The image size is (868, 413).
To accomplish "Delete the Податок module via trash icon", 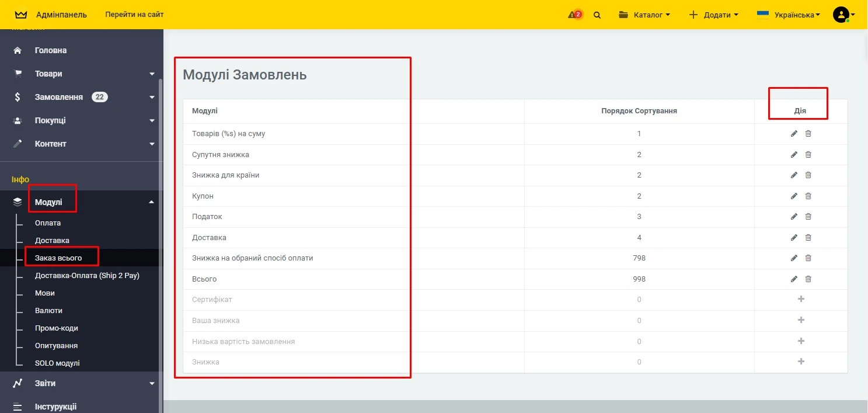I will 808,217.
